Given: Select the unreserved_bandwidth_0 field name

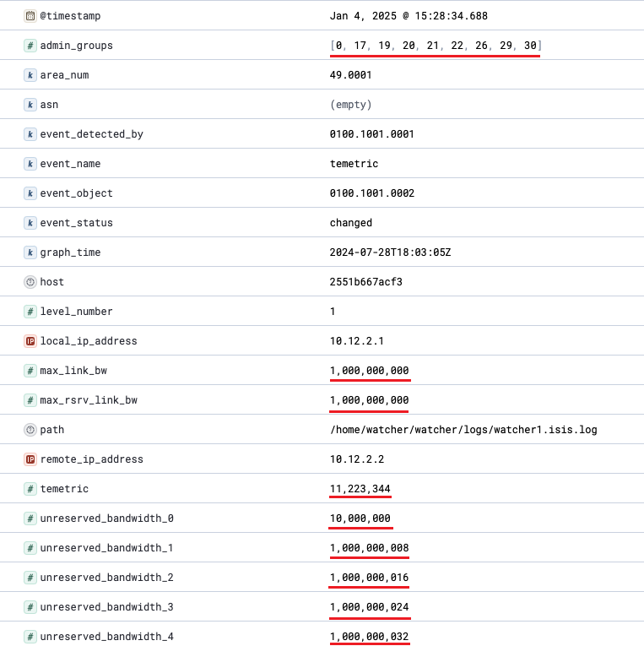Looking at the screenshot, I should point(106,518).
